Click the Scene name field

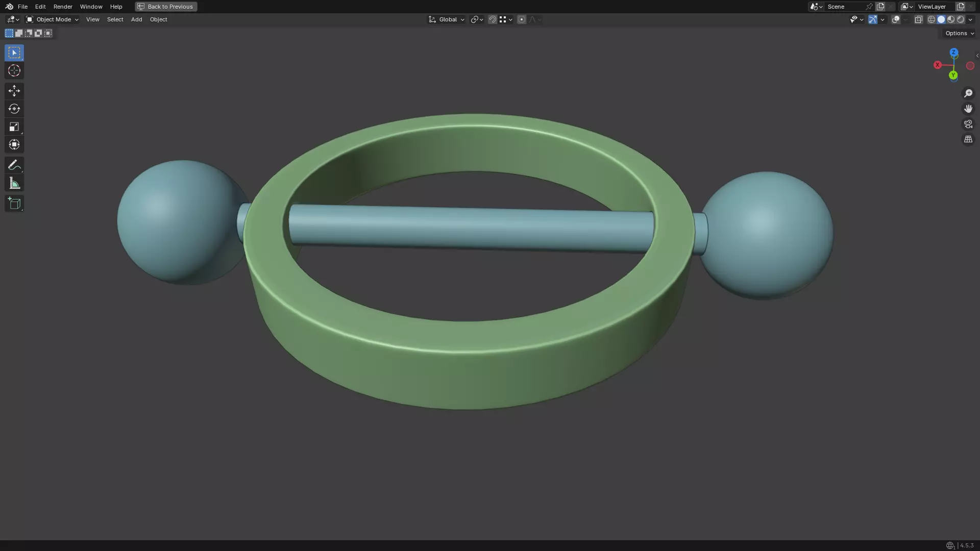pos(845,7)
